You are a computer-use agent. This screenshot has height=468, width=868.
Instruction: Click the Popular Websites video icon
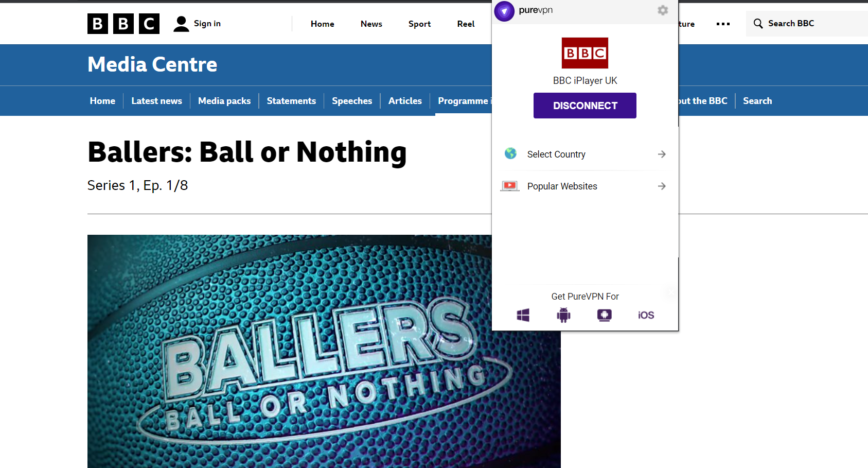(510, 186)
